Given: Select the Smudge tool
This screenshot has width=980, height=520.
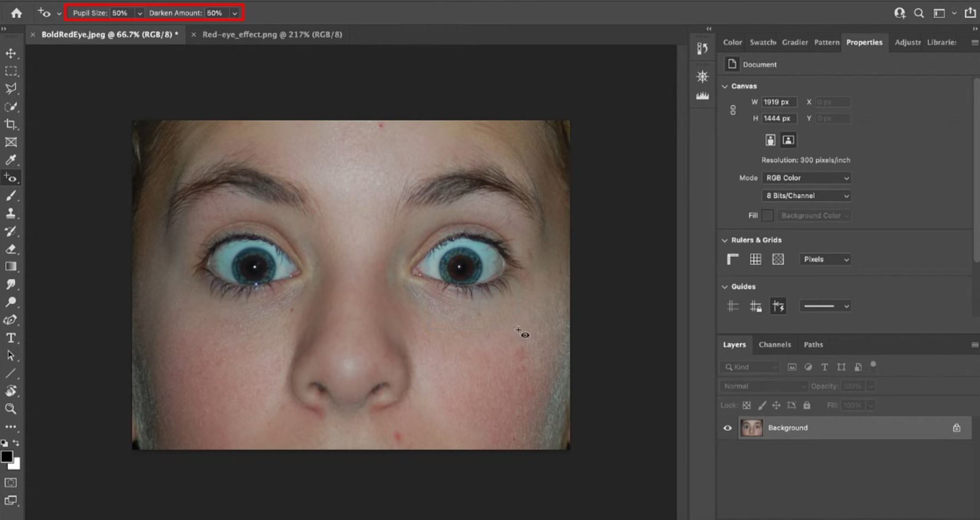Looking at the screenshot, I should coord(11,284).
